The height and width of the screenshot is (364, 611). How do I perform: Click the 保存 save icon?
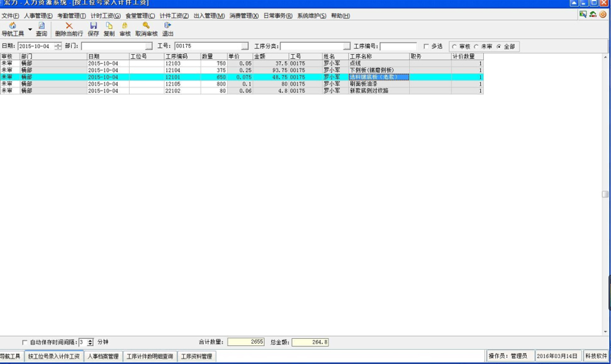click(x=93, y=26)
